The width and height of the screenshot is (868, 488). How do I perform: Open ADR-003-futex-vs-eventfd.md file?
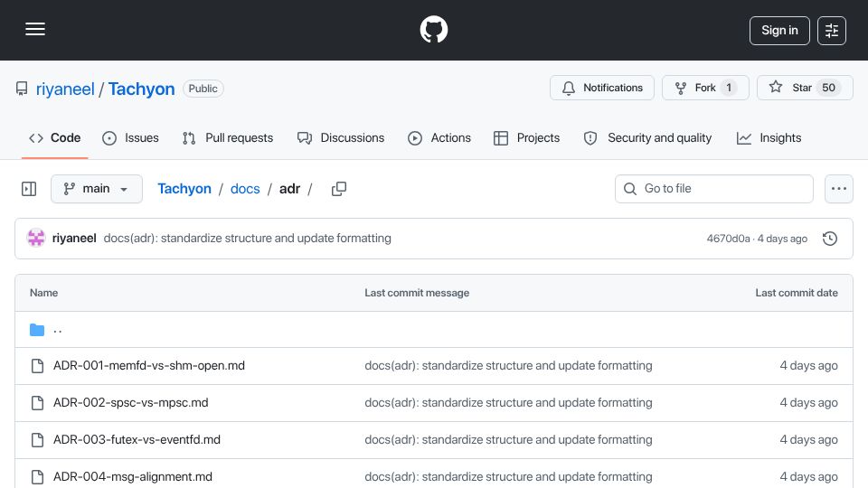137,440
